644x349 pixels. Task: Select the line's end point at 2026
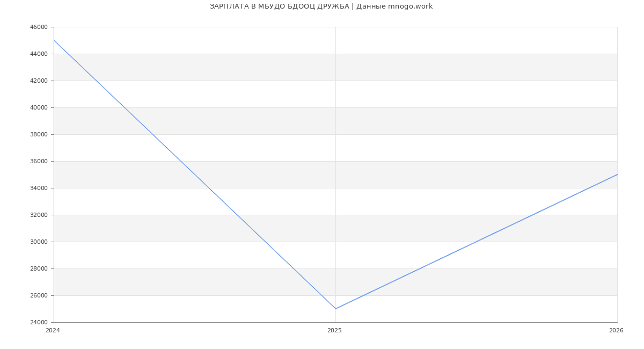[x=617, y=174]
